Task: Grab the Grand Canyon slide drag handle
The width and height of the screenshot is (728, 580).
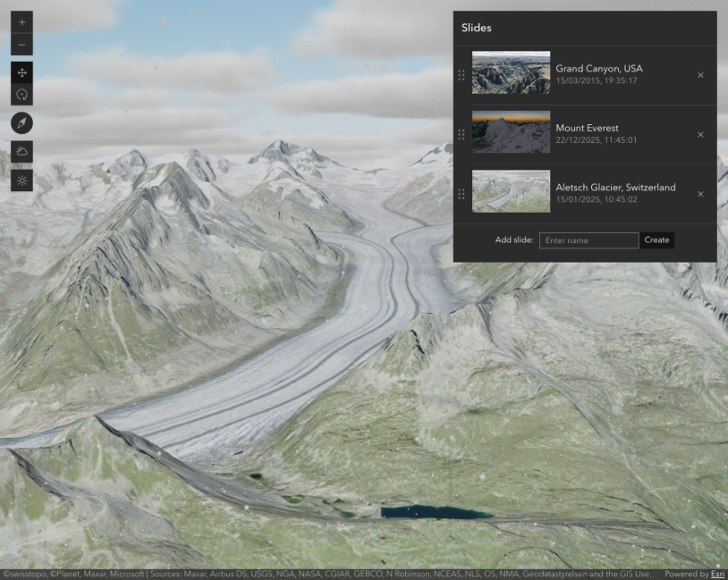Action: point(462,75)
